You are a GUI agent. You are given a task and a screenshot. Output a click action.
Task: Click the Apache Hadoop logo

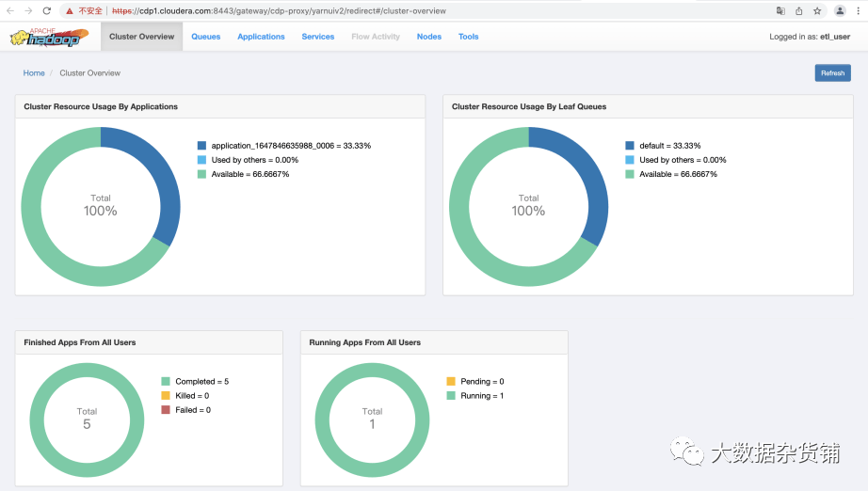pyautogui.click(x=49, y=37)
